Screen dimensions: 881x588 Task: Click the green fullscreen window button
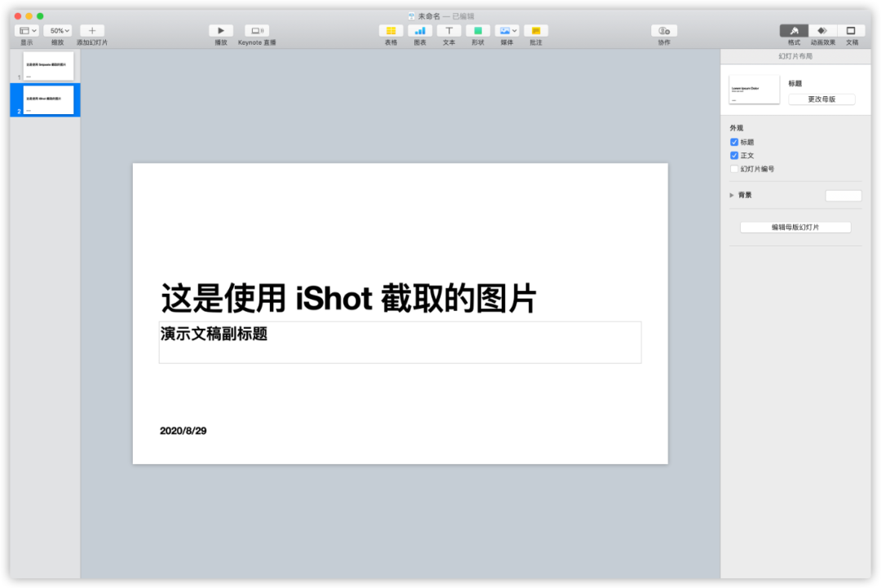tap(40, 16)
